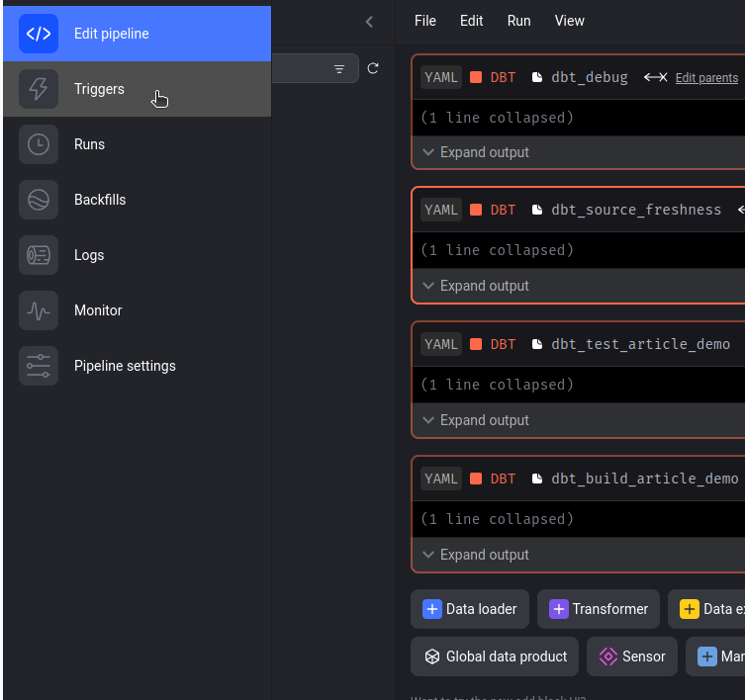Open the File menu
Screen dimensions: 745x700
tap(424, 21)
